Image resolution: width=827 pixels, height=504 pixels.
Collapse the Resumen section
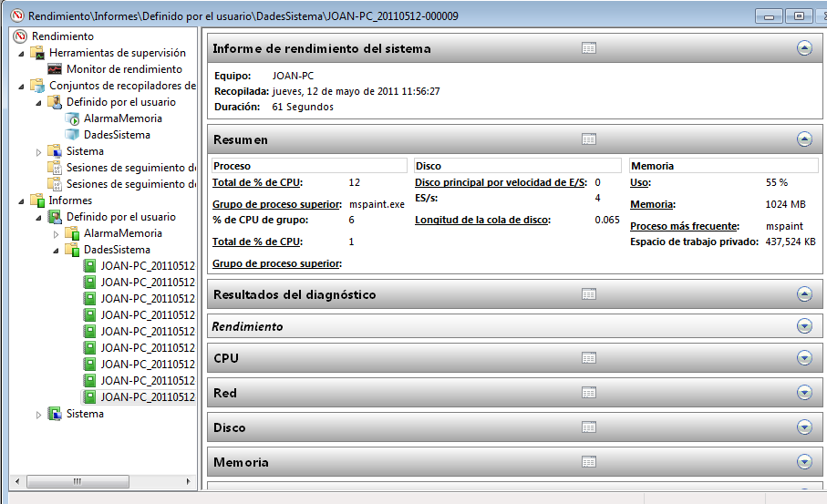coord(803,139)
